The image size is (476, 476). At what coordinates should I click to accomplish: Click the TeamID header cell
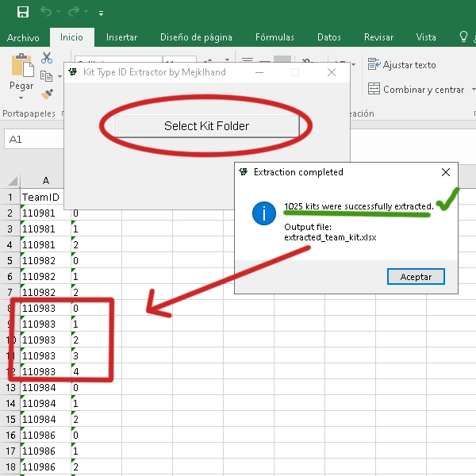click(42, 197)
